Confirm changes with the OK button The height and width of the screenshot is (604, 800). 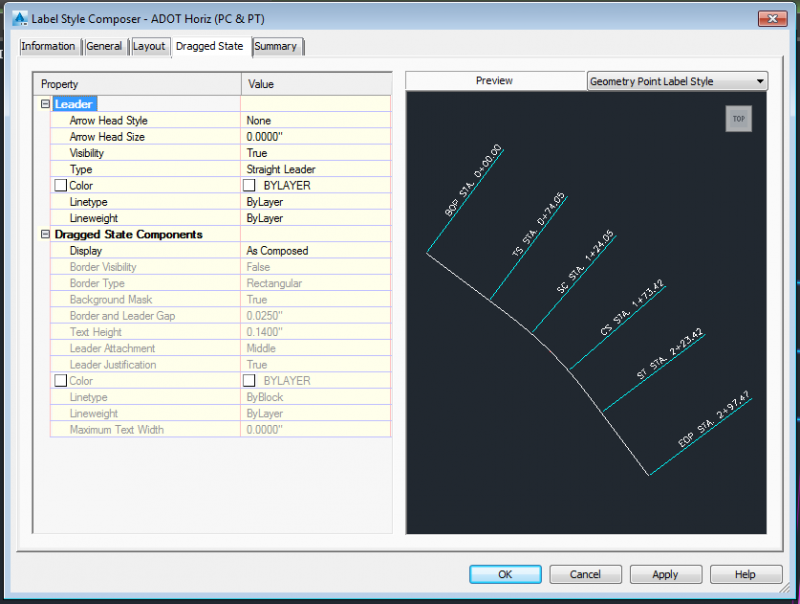[505, 574]
